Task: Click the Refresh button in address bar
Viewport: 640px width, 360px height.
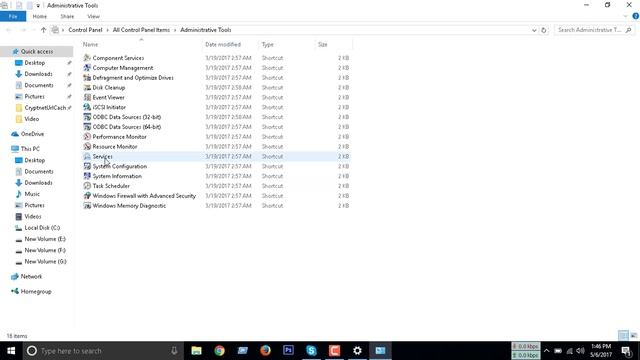Action: (543, 30)
